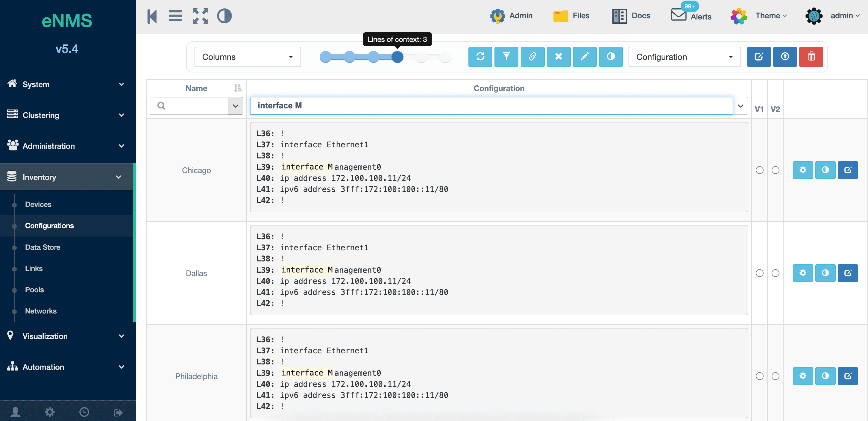
Task: Edit the Dallas device with the blue edit icon
Action: [848, 273]
